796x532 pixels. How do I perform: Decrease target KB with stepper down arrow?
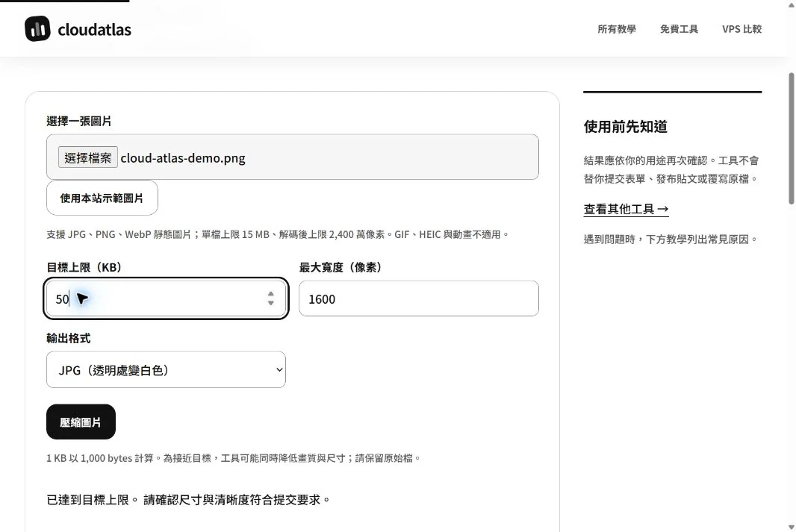point(270,303)
